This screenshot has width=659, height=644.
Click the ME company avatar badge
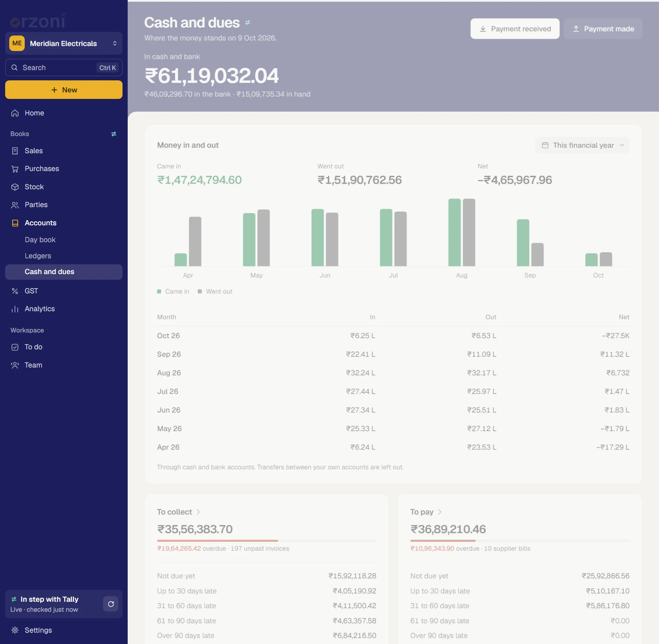(x=17, y=43)
